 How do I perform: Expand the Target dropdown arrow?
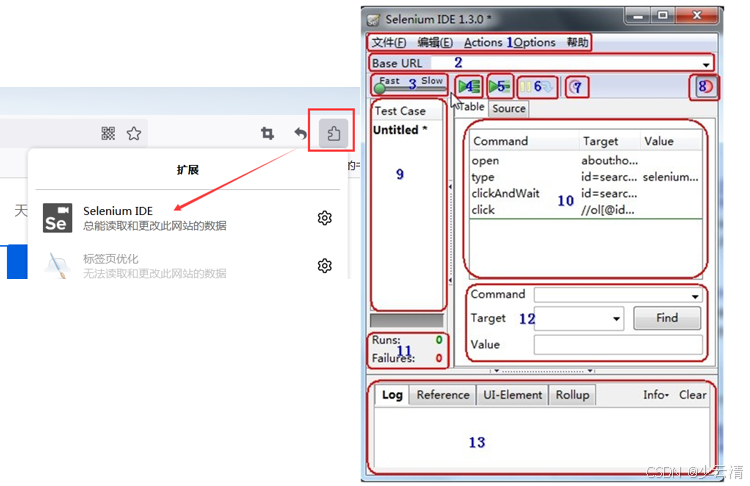pos(616,319)
